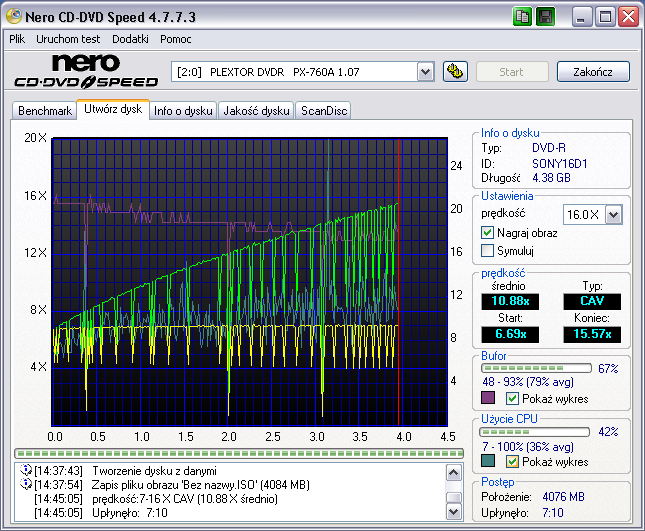Click the red position marker line on graph
This screenshot has width=645, height=531.
(398, 282)
